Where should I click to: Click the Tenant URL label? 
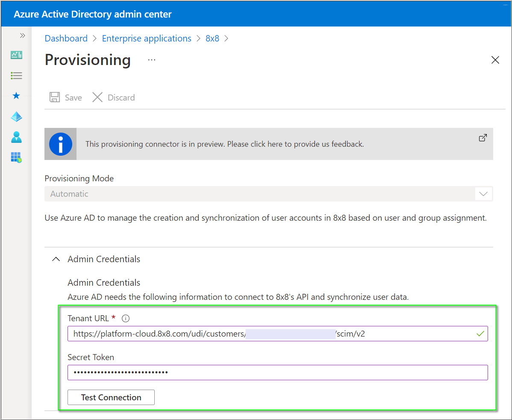(x=88, y=318)
